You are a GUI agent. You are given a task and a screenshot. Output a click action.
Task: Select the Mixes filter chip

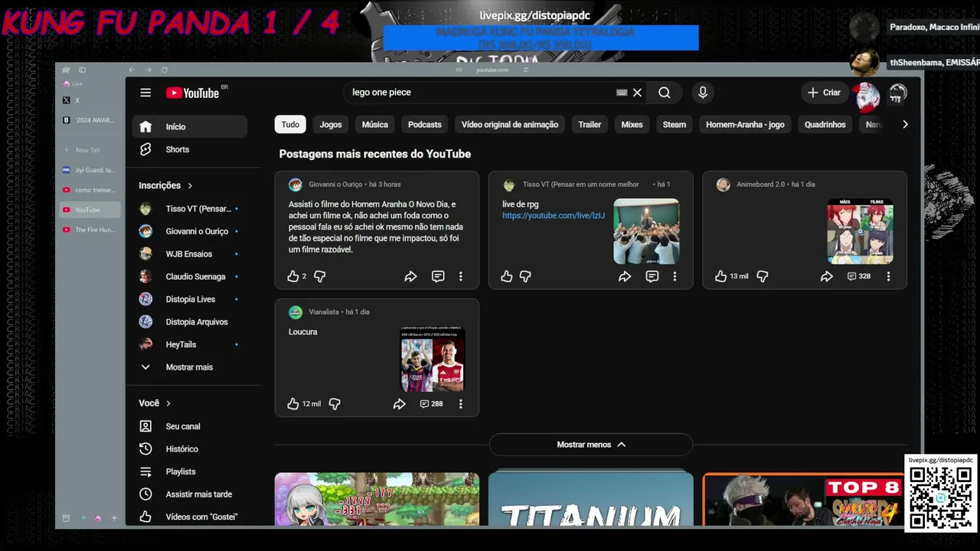(632, 125)
